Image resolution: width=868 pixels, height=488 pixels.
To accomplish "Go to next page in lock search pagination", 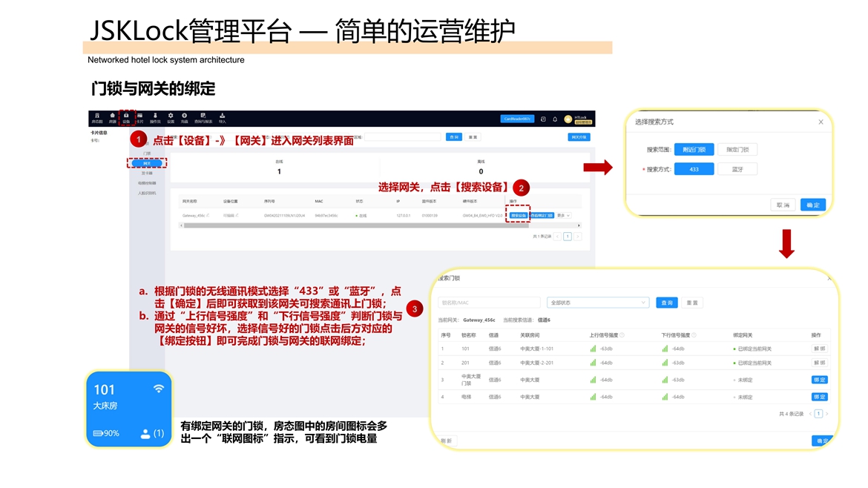I will (x=827, y=414).
